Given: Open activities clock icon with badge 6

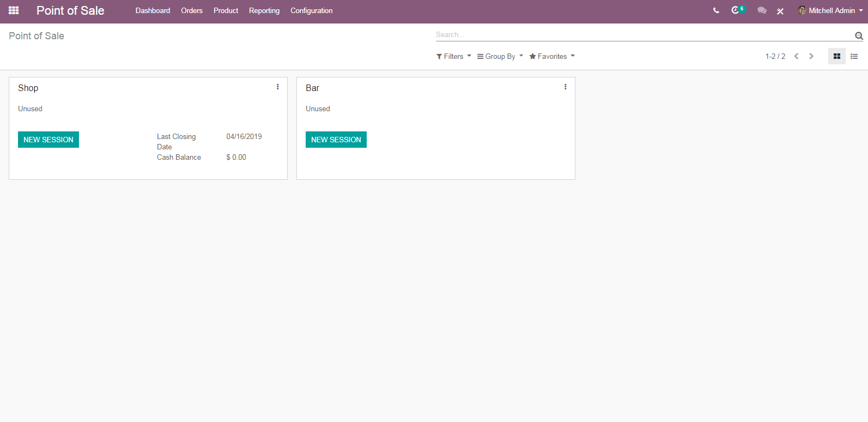Looking at the screenshot, I should (x=738, y=10).
